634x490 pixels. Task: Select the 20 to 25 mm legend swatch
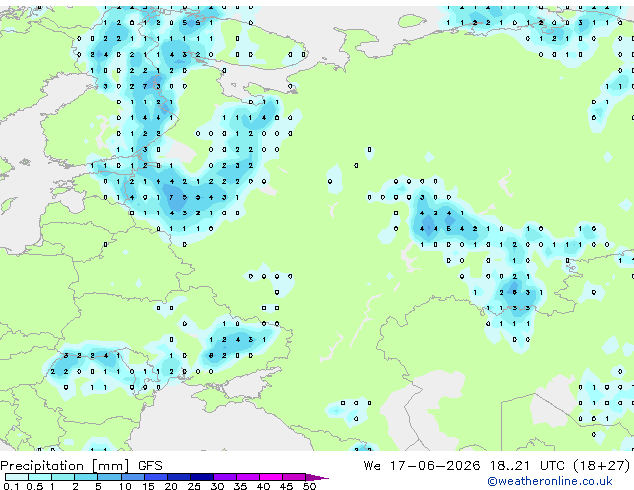pyautogui.click(x=179, y=477)
